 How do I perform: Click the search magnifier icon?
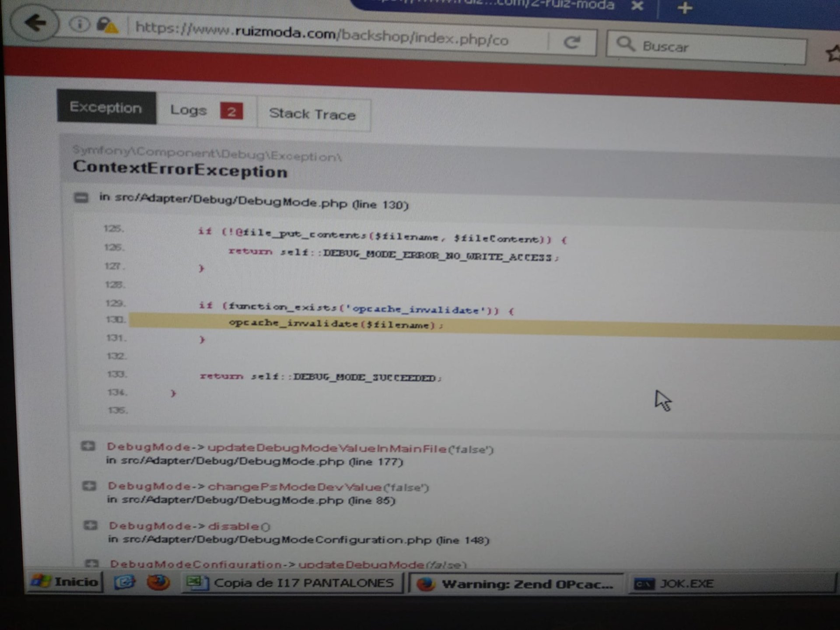click(x=625, y=44)
